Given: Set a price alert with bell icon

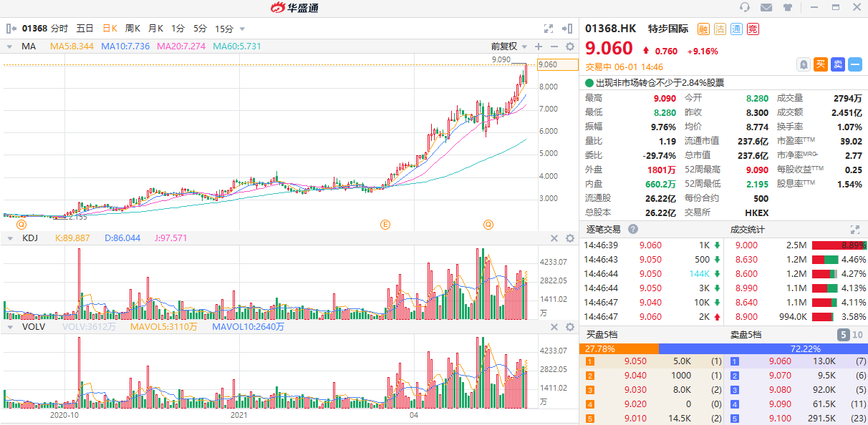Looking at the screenshot, I should 804,64.
